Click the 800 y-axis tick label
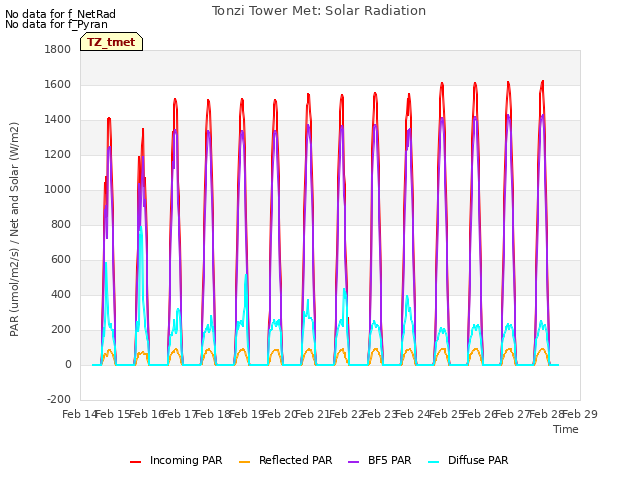The height and width of the screenshot is (480, 640). click(x=61, y=224)
